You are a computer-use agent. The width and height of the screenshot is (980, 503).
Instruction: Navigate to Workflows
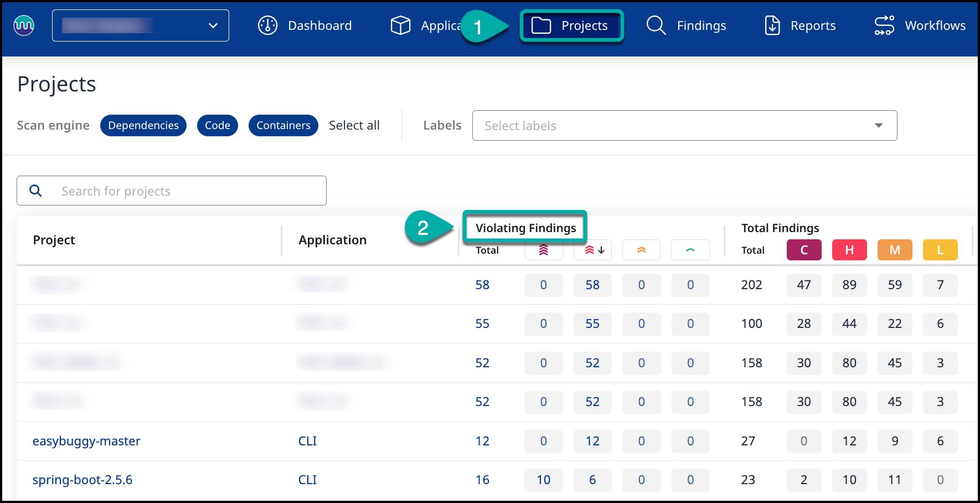[x=920, y=25]
